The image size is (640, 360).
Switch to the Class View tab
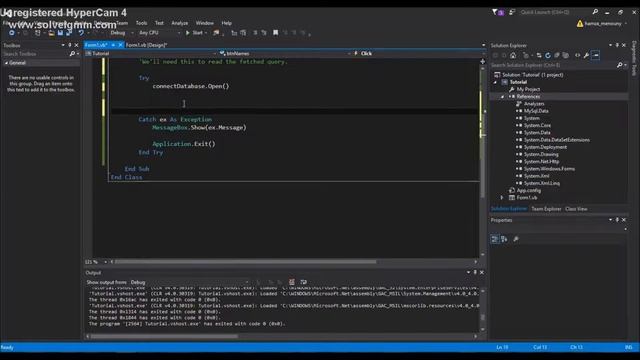pyautogui.click(x=576, y=209)
